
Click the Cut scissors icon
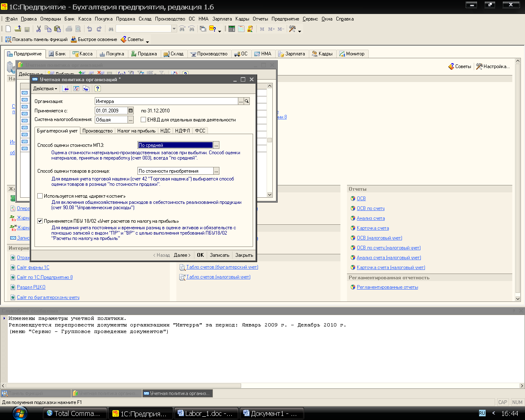(39, 29)
